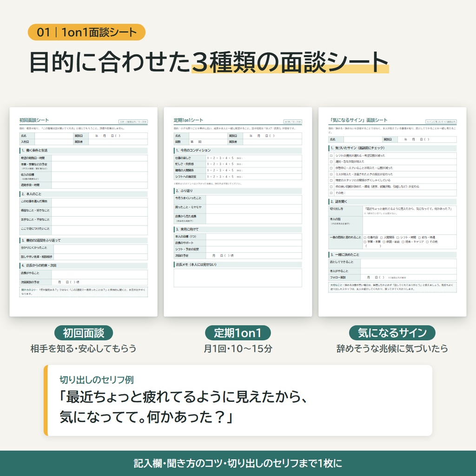Click the 1. 今月のコンディション section header
This screenshot has height=476, width=476.
point(238,150)
